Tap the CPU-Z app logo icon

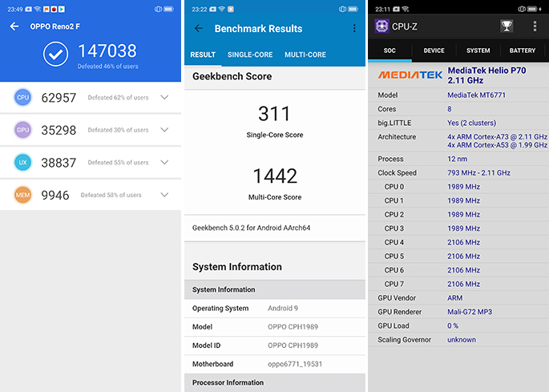(382, 26)
